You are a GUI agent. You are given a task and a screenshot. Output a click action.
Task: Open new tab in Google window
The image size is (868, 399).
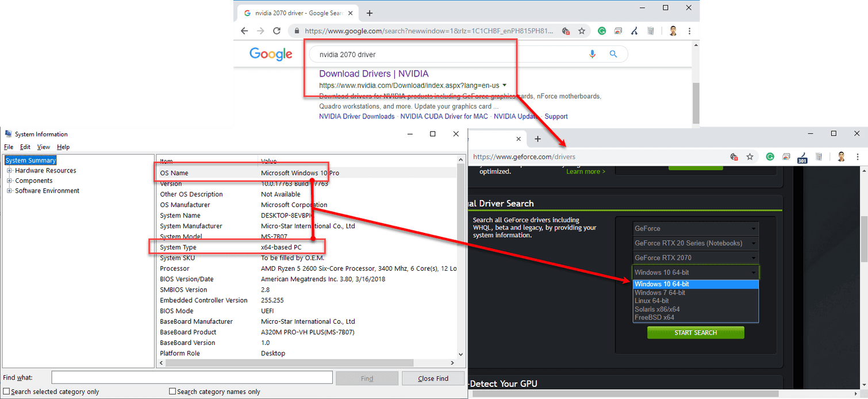pyautogui.click(x=370, y=13)
